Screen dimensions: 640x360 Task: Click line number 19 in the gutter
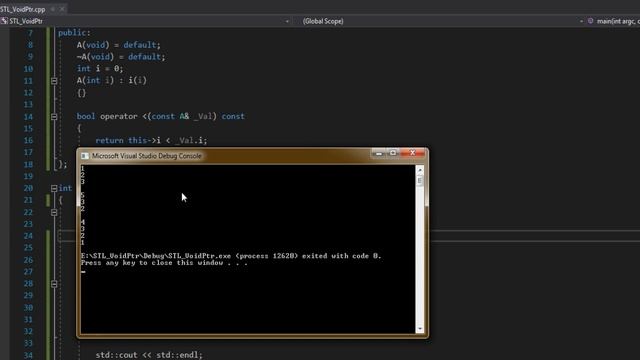(28, 176)
